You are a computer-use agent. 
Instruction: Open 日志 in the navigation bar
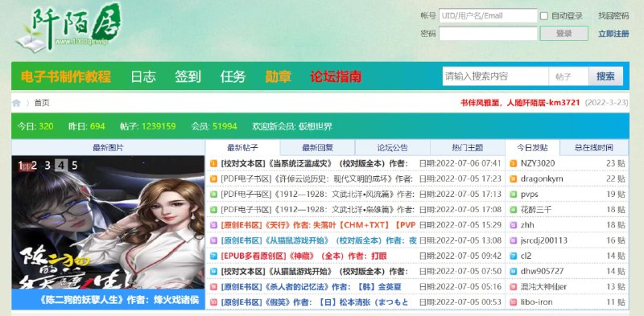(143, 76)
